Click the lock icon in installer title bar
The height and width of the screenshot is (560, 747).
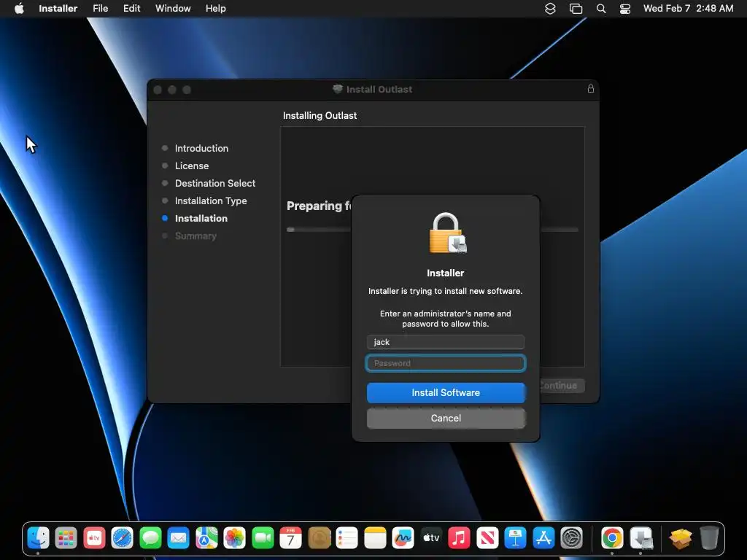click(x=591, y=88)
